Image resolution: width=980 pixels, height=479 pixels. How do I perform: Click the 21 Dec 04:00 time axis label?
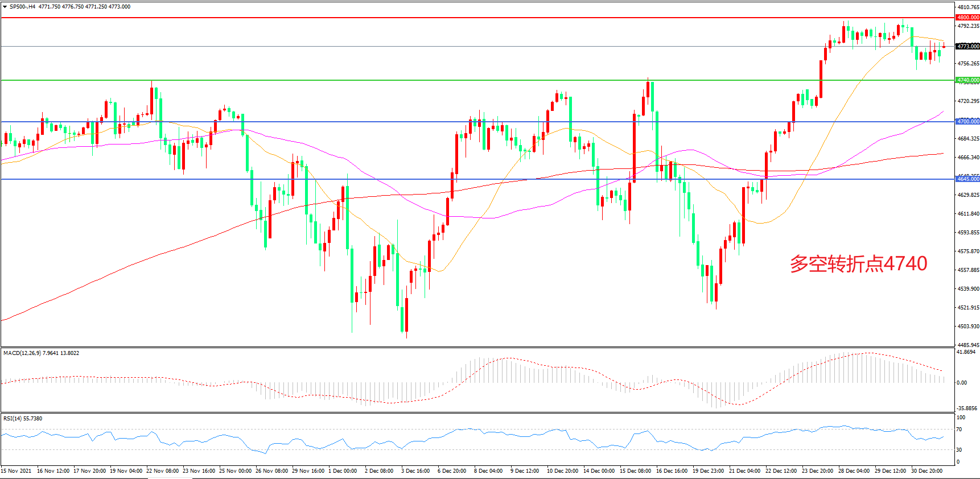point(744,470)
